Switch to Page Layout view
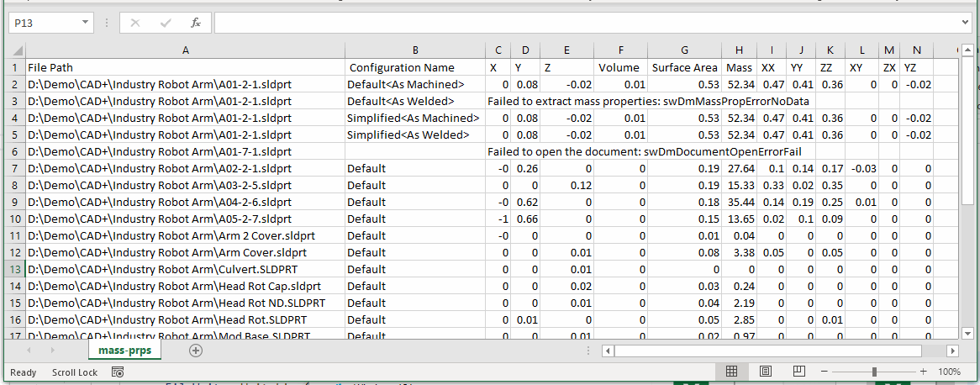980x385 pixels. coord(765,372)
